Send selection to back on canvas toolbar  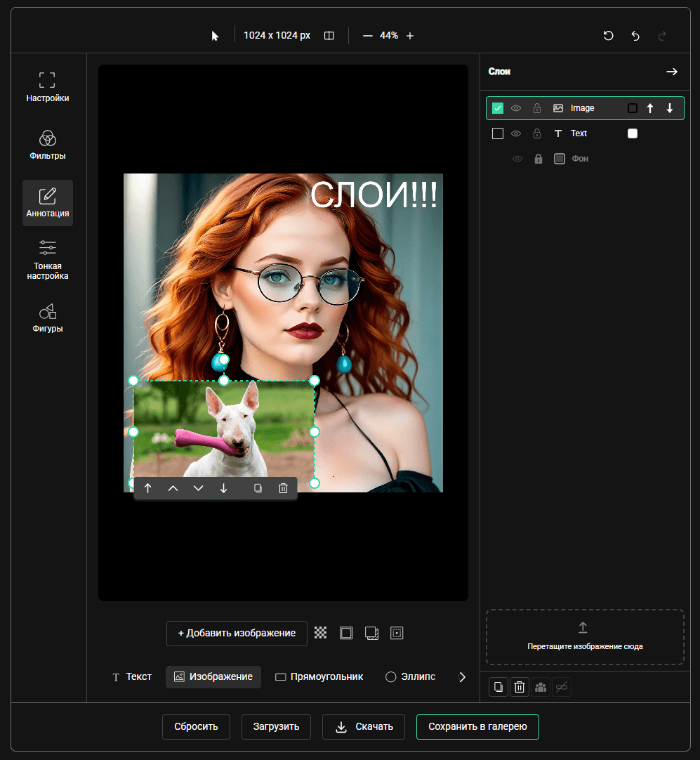[x=223, y=488]
